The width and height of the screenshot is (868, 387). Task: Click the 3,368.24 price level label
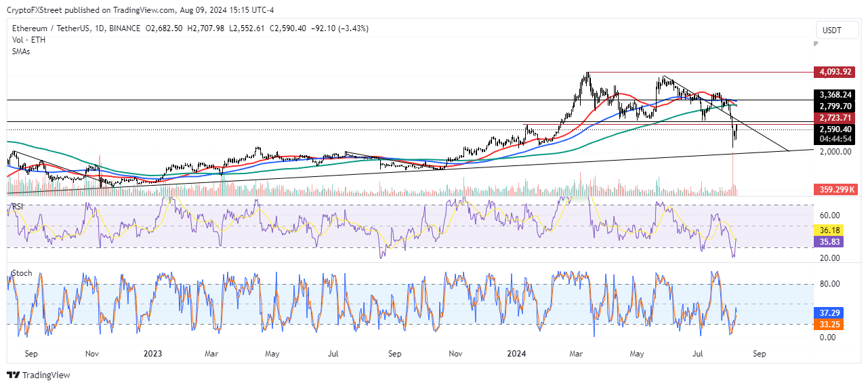834,95
